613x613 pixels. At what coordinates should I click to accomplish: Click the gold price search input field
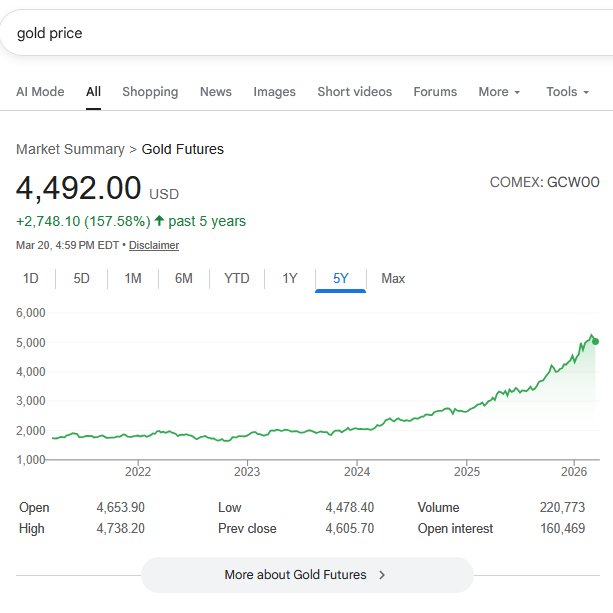coord(306,33)
